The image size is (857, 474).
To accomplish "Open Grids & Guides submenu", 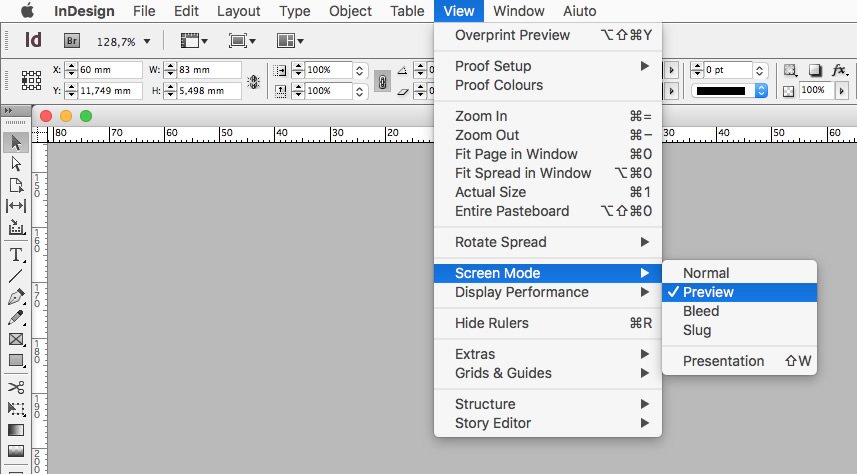I will click(548, 373).
